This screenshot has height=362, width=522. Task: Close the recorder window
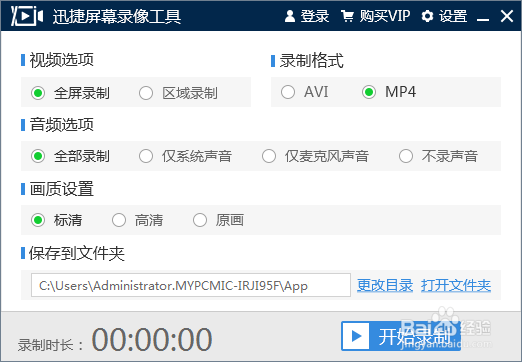pyautogui.click(x=507, y=16)
